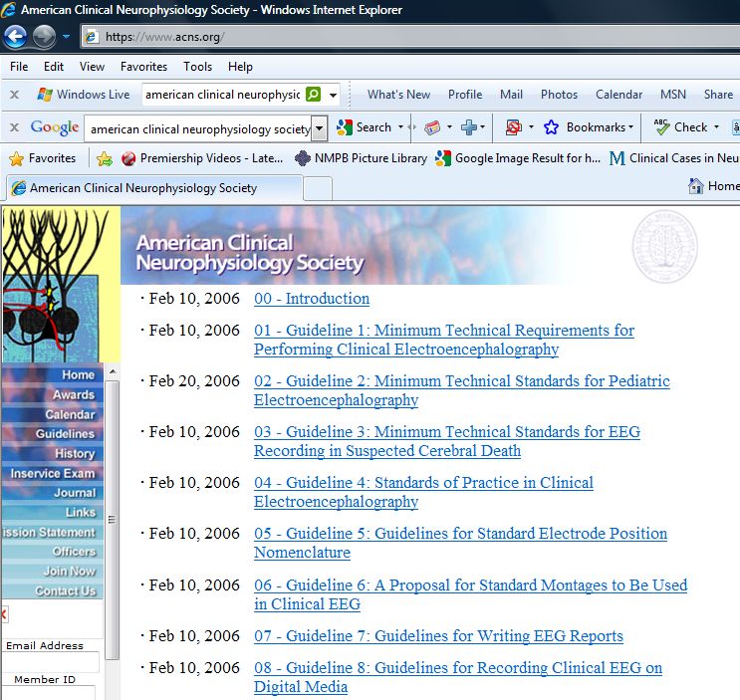Screen dimensions: 740x700
Task: Click the Guidelines item in the sidebar
Action: click(65, 434)
